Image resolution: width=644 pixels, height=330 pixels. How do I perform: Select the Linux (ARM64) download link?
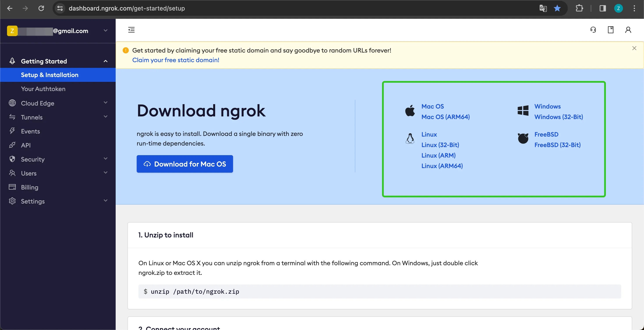(x=442, y=166)
